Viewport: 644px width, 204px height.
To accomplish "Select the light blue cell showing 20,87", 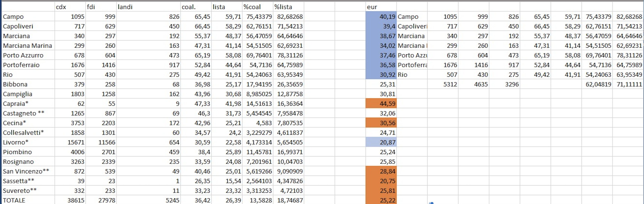I will click(x=381, y=142).
